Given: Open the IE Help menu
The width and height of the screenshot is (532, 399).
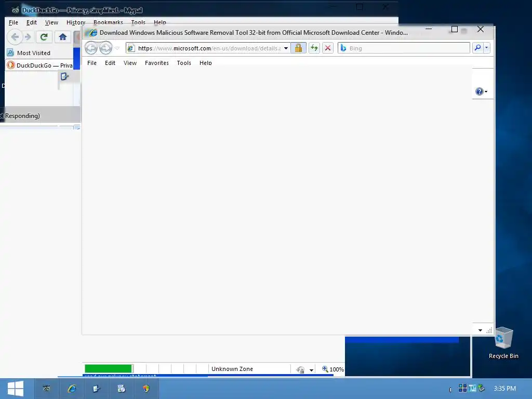Looking at the screenshot, I should click(206, 63).
